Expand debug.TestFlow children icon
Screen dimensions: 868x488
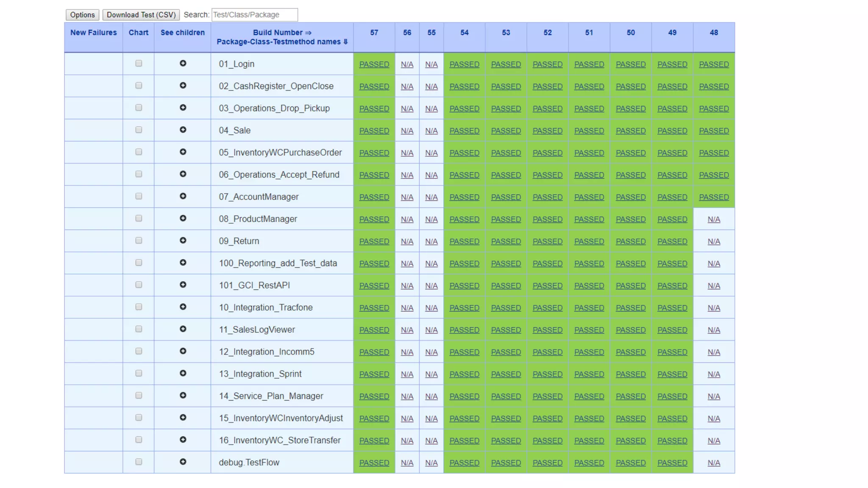(183, 462)
